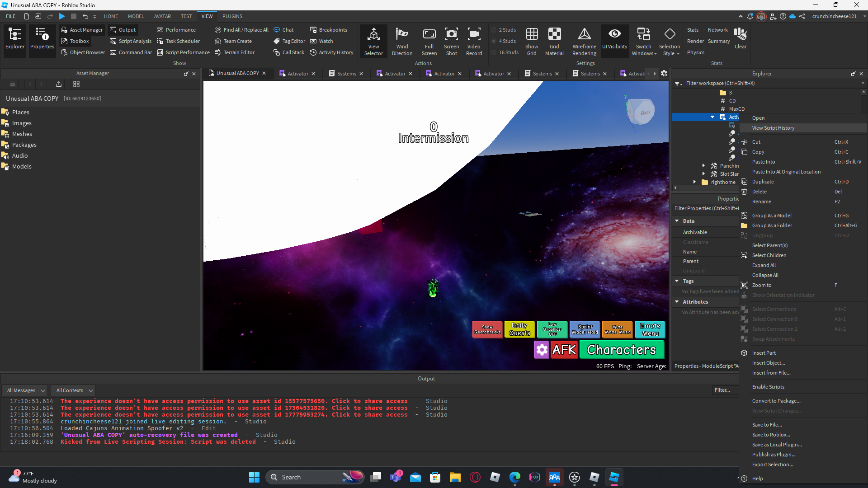Toggle Wind Direction display

[x=402, y=41]
